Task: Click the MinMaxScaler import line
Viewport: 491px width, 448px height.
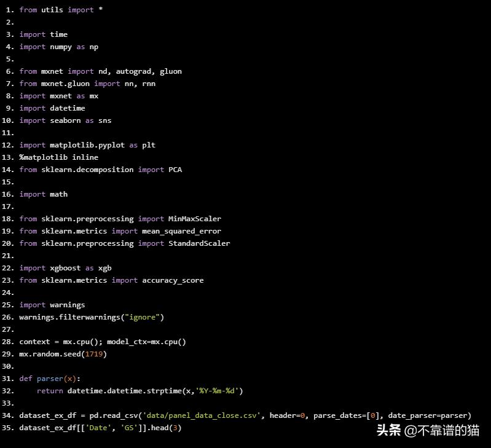Action: coord(120,219)
